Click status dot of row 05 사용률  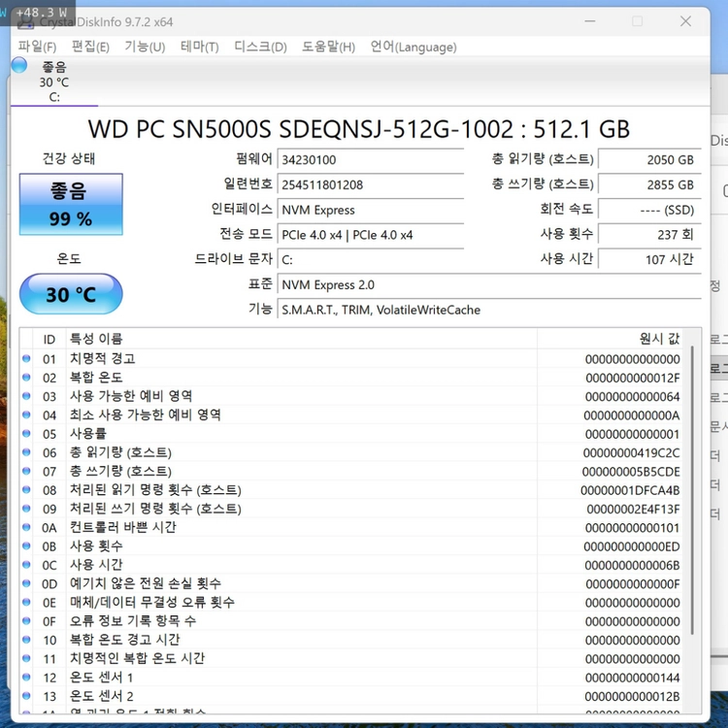26,433
